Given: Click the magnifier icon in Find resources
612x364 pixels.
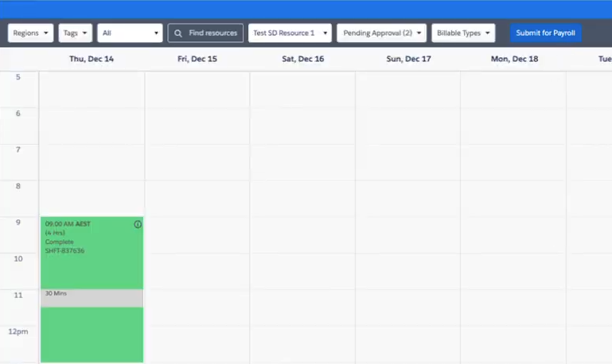Looking at the screenshot, I should [x=177, y=33].
